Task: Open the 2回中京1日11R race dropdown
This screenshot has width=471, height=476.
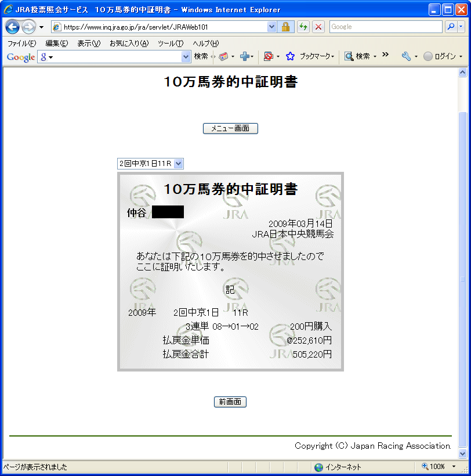Action: tap(150, 164)
